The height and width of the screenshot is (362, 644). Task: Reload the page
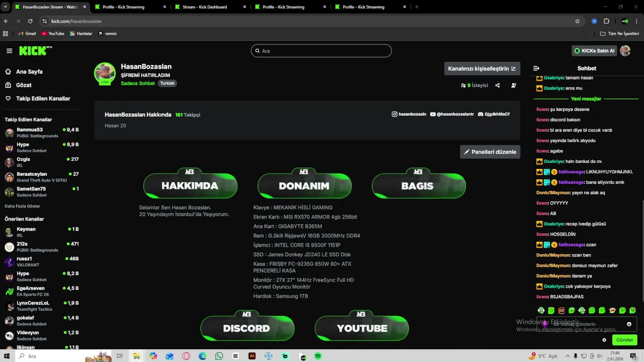click(x=30, y=21)
